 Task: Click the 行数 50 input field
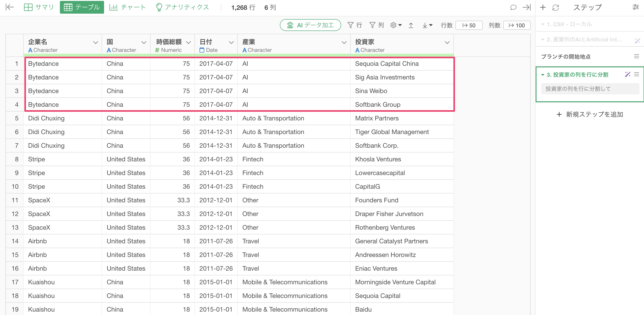(469, 25)
